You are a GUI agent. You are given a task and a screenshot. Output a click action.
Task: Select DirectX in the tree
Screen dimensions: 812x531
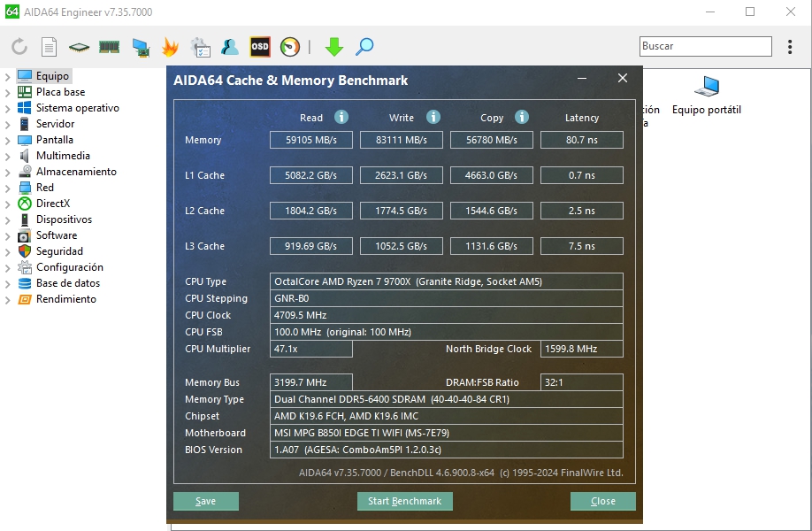point(53,204)
